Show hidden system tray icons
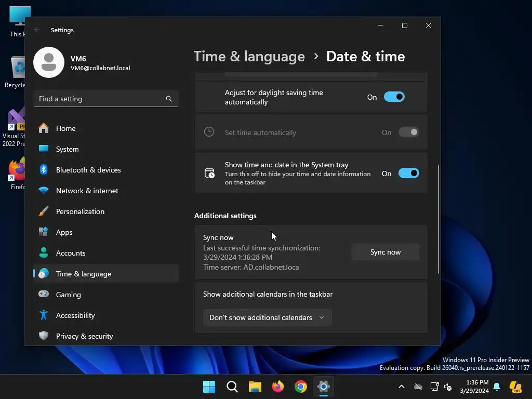This screenshot has width=532, height=399. click(402, 387)
